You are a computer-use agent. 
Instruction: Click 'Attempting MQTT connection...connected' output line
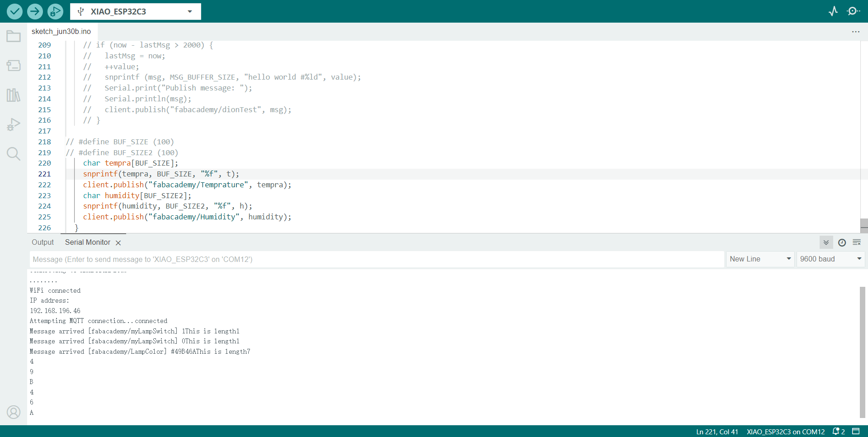click(x=99, y=321)
